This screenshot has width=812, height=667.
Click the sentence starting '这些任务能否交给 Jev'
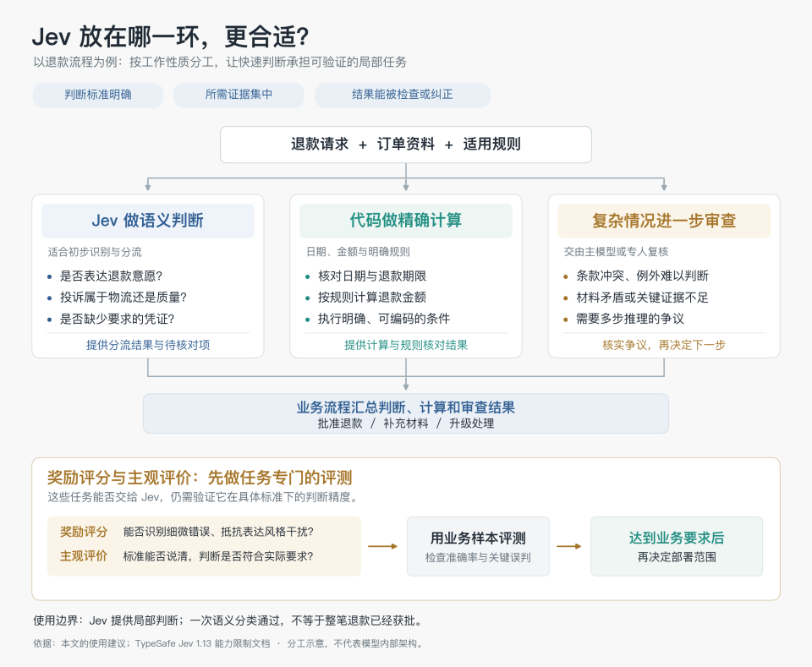pos(202,497)
